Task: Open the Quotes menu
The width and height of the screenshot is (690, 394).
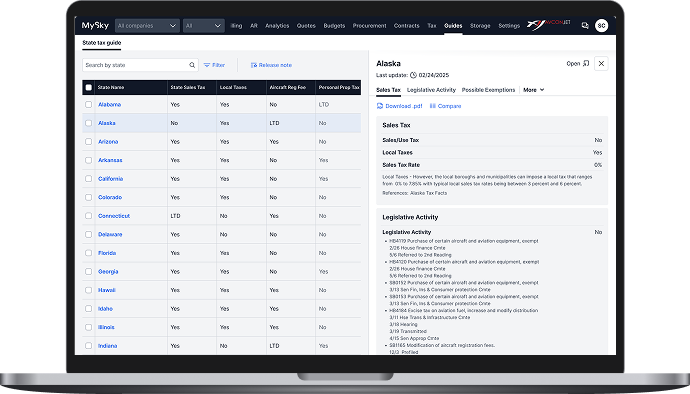Action: click(x=306, y=26)
